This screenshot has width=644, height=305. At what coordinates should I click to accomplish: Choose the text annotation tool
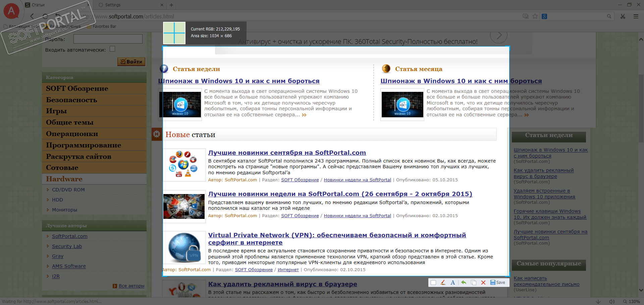pos(453,283)
